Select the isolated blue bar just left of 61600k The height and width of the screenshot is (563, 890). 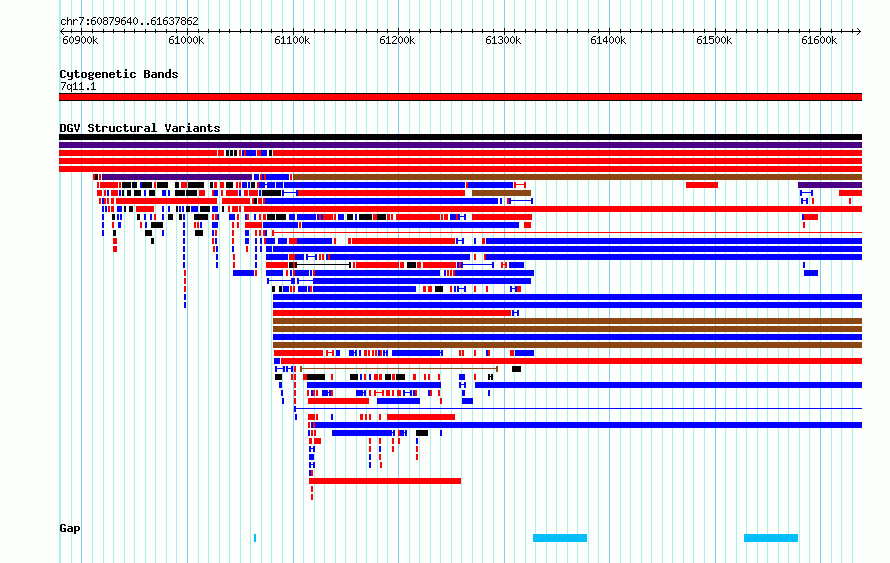click(x=811, y=273)
